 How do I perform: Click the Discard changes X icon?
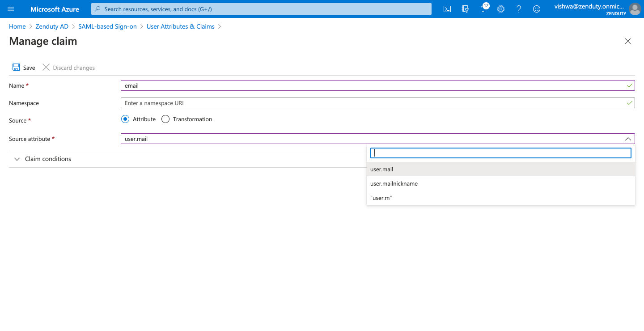pyautogui.click(x=46, y=67)
